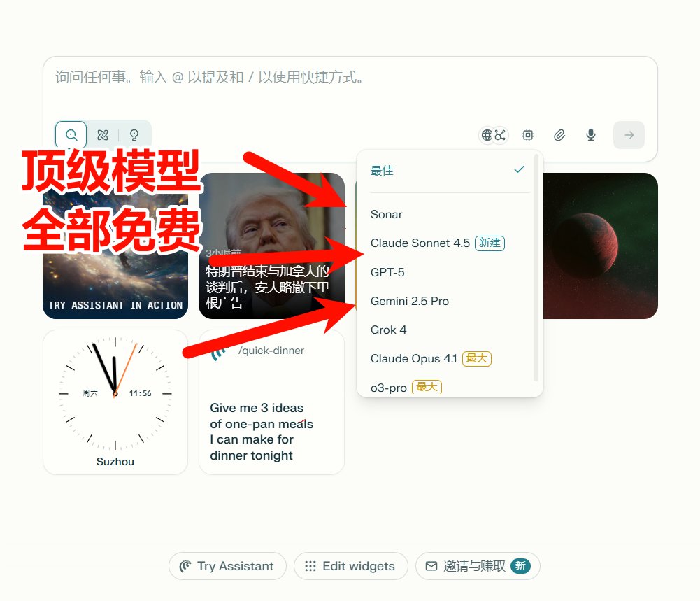Click the grid icon in Edit widgets

[x=310, y=566]
